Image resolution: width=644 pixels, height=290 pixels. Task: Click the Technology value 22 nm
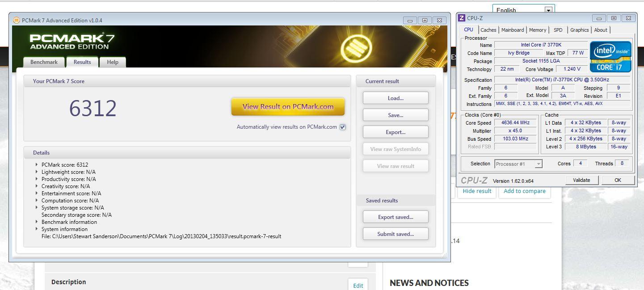507,69
